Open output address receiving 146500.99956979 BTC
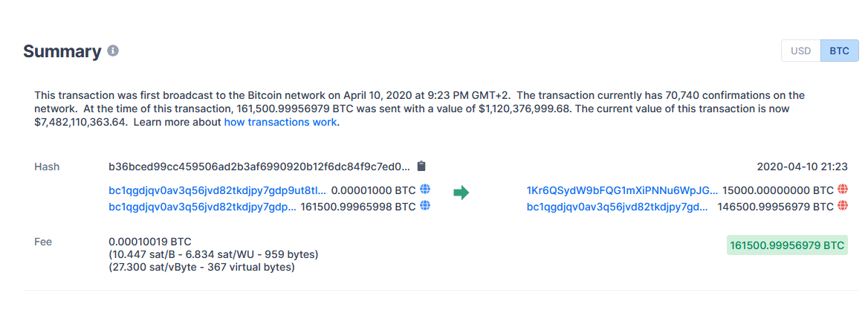This screenshot has height=316, width=868. coord(618,207)
